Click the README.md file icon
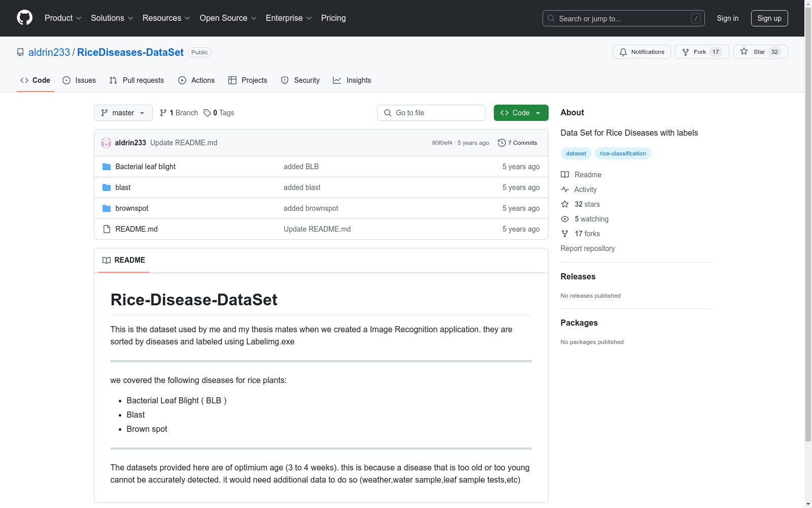This screenshot has height=508, width=812. [x=107, y=229]
